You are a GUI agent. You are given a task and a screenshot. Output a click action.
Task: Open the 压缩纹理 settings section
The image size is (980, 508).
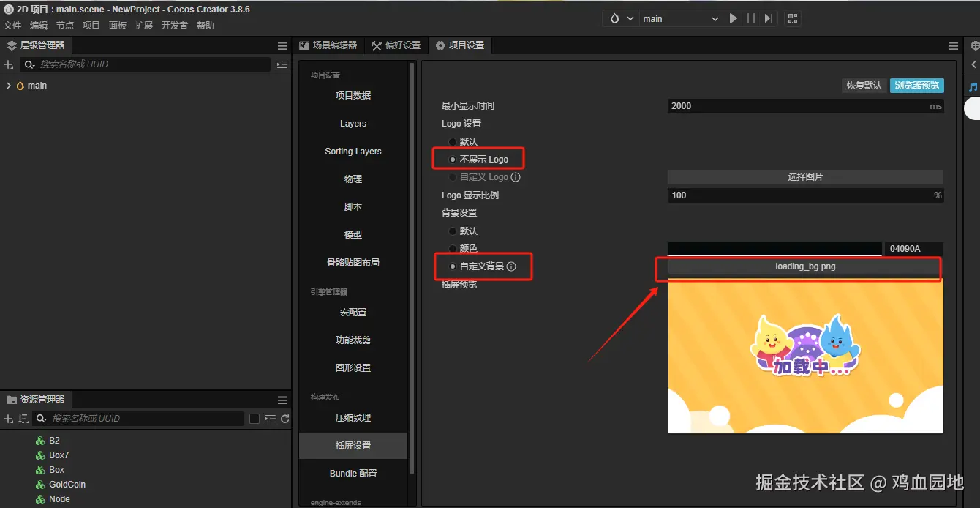pos(353,418)
